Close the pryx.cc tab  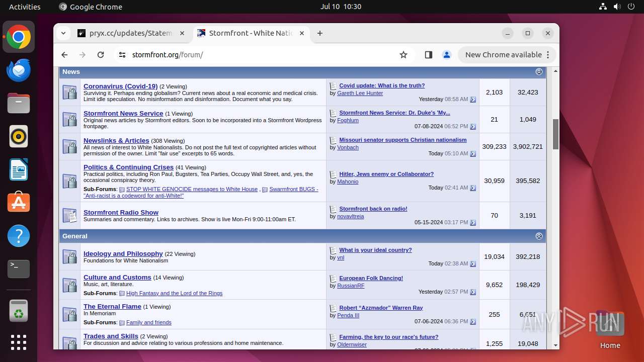[x=182, y=33]
